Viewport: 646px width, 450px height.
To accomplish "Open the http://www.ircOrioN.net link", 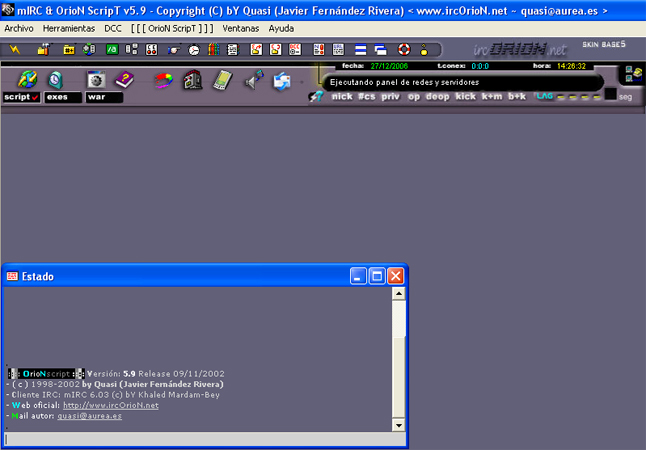I will pyautogui.click(x=111, y=405).
